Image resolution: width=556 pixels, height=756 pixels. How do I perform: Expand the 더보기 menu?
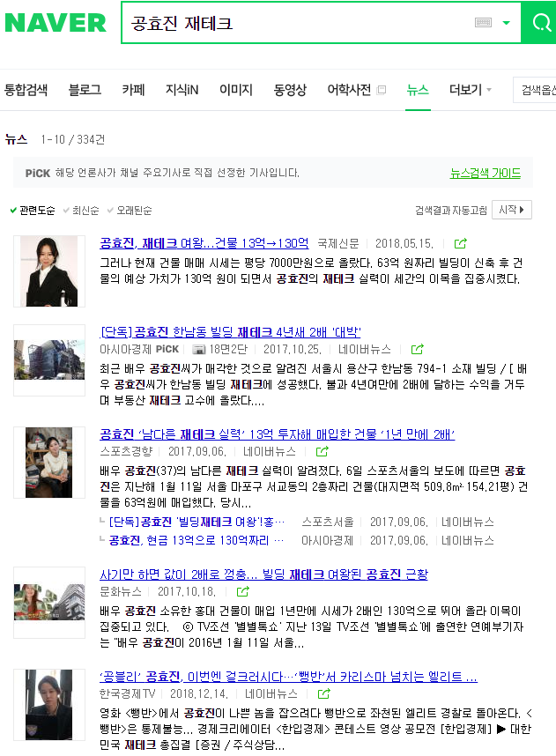(x=471, y=90)
